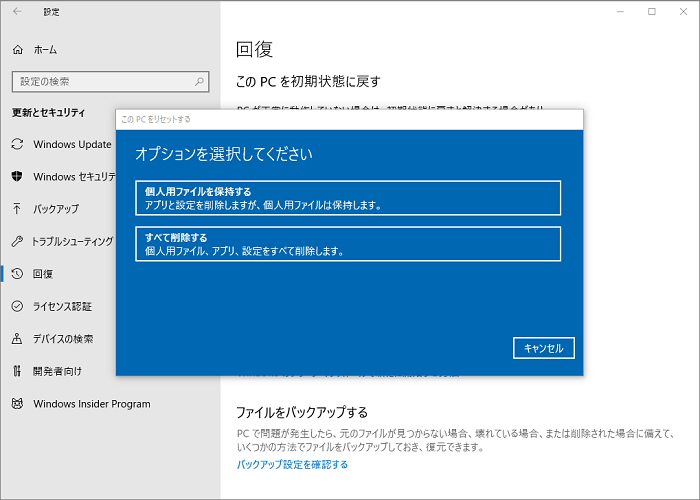
Task: Click the バックアップ up-arrow icon
Action: click(17, 208)
